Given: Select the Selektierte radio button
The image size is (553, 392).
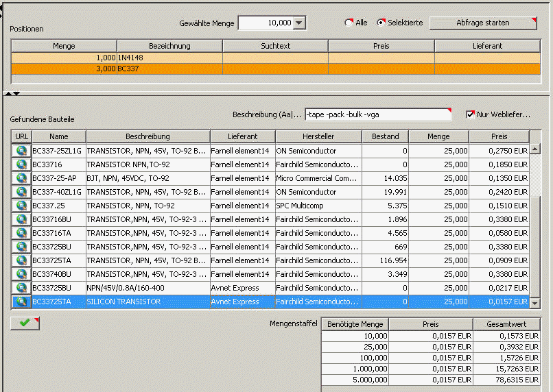Looking at the screenshot, I should [x=381, y=23].
